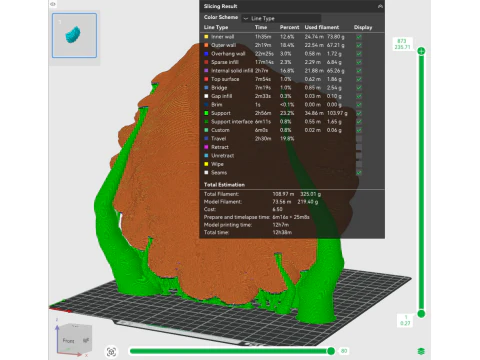
Task: Click the purple Internal solid infill swatch
Action: pos(206,71)
